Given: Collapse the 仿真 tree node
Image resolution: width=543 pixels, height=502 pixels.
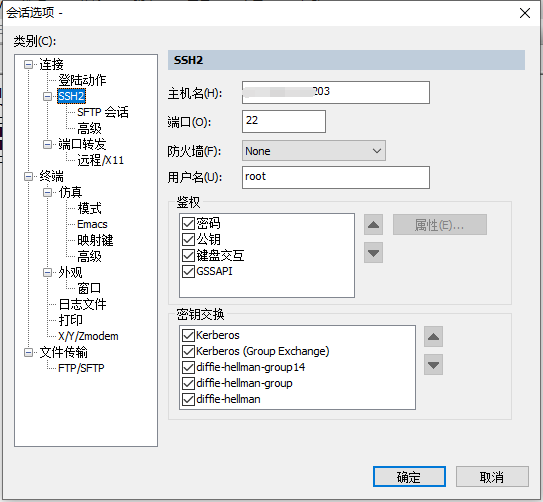Looking at the screenshot, I should [x=47, y=192].
